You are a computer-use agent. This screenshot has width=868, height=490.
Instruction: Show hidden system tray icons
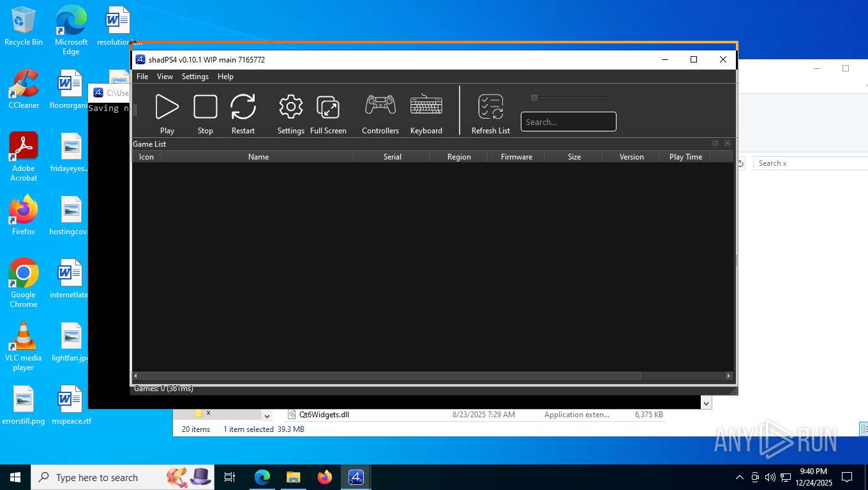coord(740,477)
